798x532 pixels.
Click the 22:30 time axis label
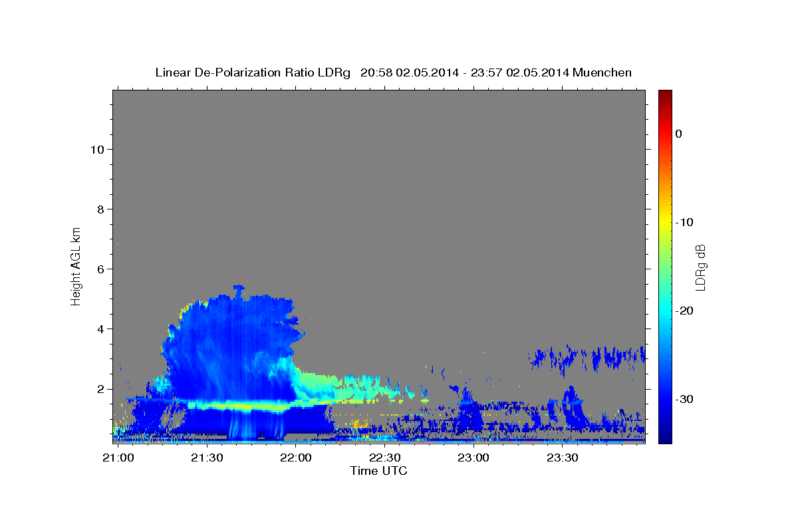pyautogui.click(x=384, y=458)
